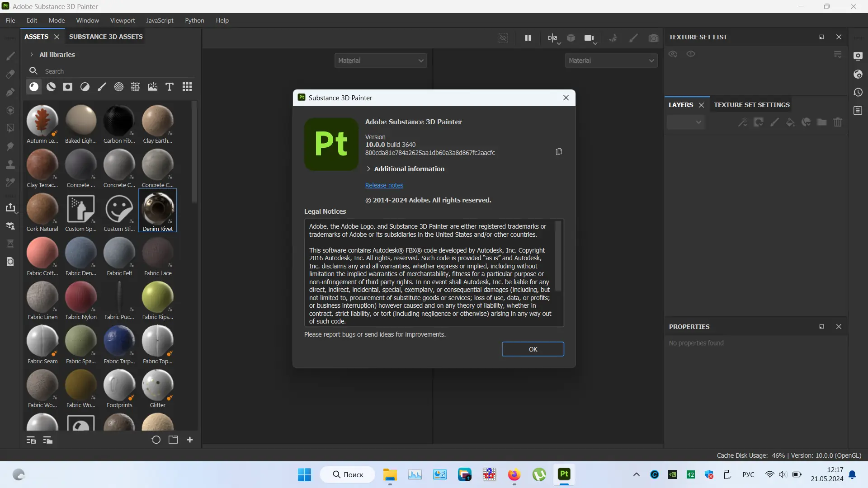Open Display Settings from the right sidebar
The image size is (868, 488).
(x=859, y=56)
